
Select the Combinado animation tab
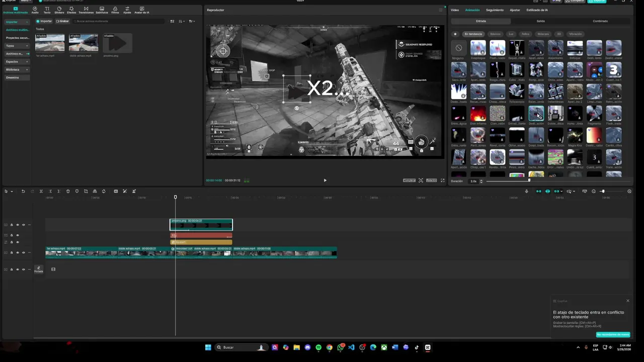click(600, 21)
